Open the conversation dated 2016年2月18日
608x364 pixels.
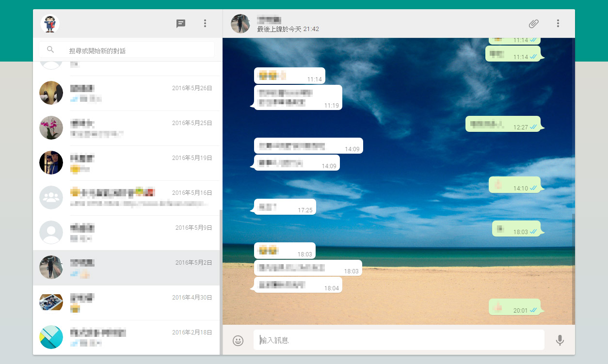tap(126, 337)
